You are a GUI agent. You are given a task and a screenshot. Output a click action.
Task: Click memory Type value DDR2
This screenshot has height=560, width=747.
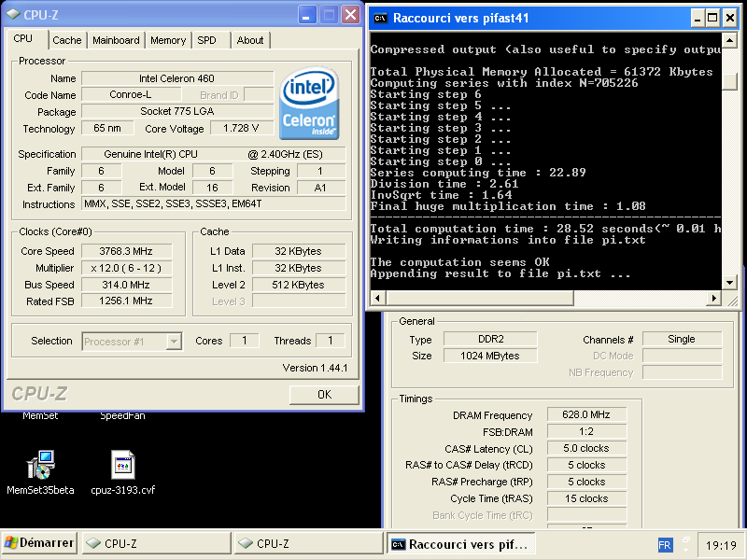pos(490,339)
